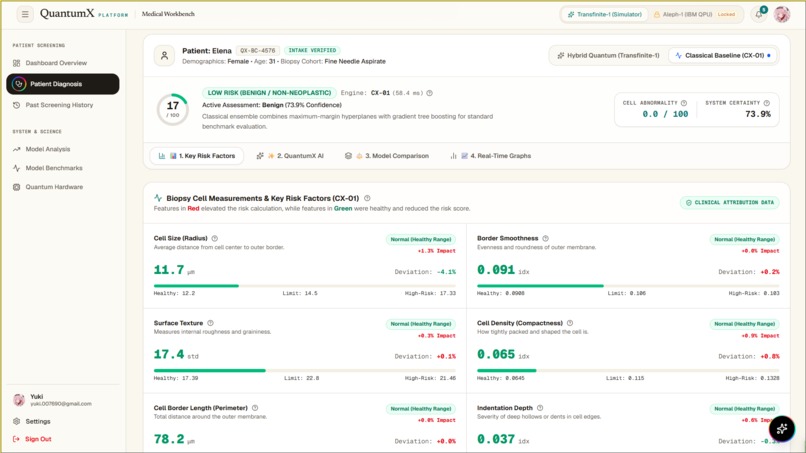806x453 pixels.
Task: Select Transfinite-1 (Simulator) backend
Action: pos(604,14)
